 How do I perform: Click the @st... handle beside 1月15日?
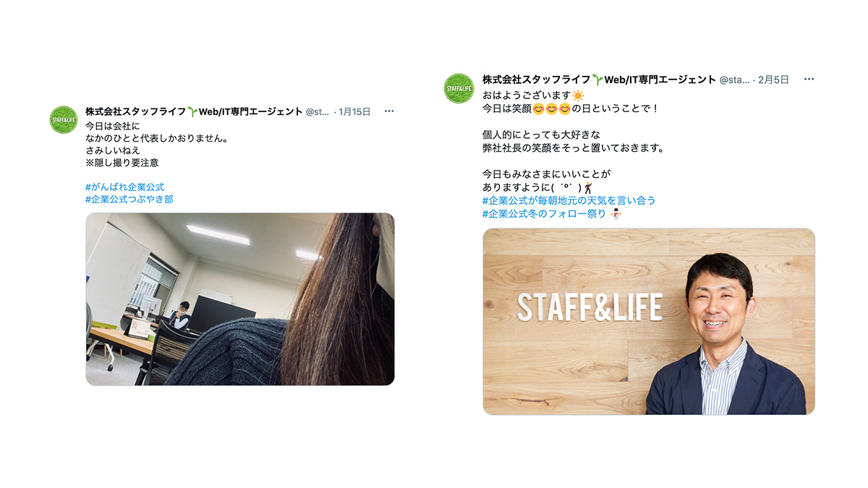(318, 111)
